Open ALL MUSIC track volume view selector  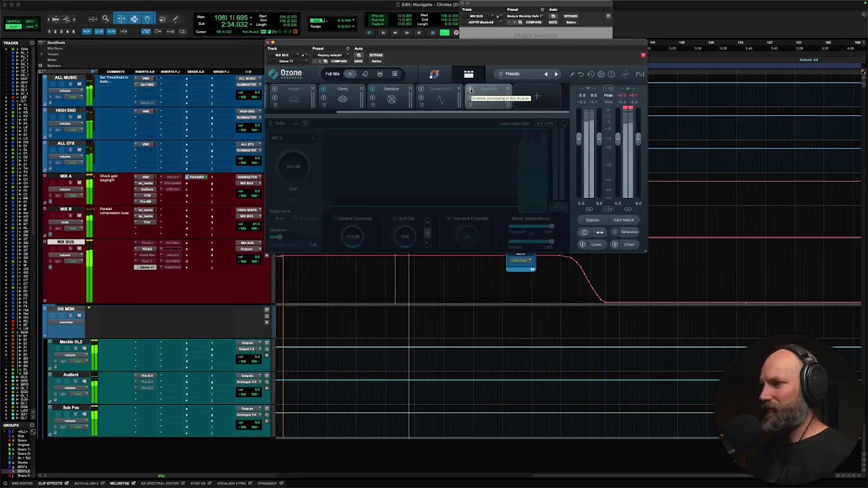(65, 90)
